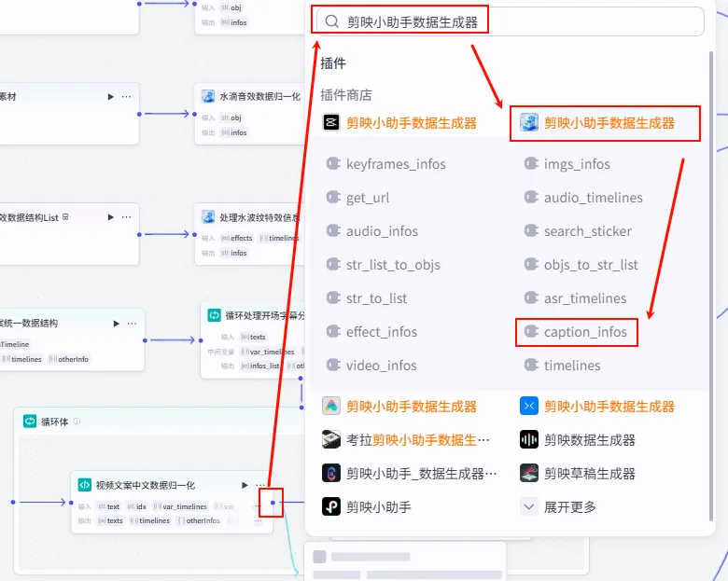Select the caption_infos tool
This screenshot has width=728, height=581.
point(576,332)
